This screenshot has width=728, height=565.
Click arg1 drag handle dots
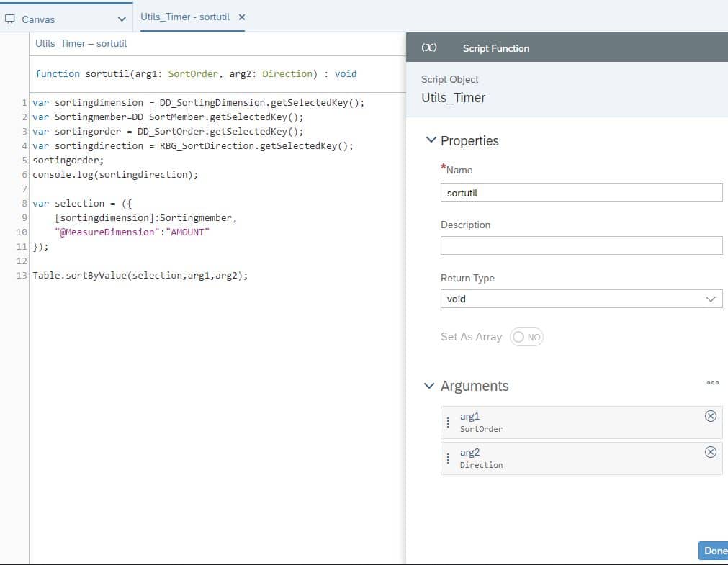(448, 422)
